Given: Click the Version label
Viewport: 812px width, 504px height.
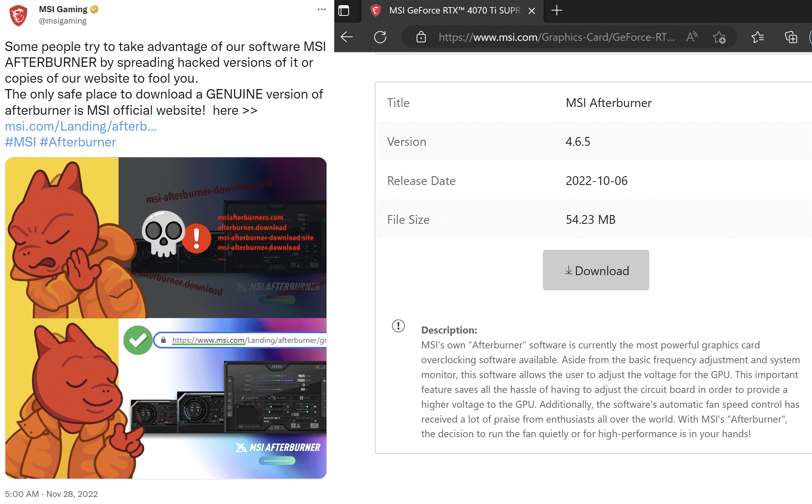Looking at the screenshot, I should [x=407, y=141].
